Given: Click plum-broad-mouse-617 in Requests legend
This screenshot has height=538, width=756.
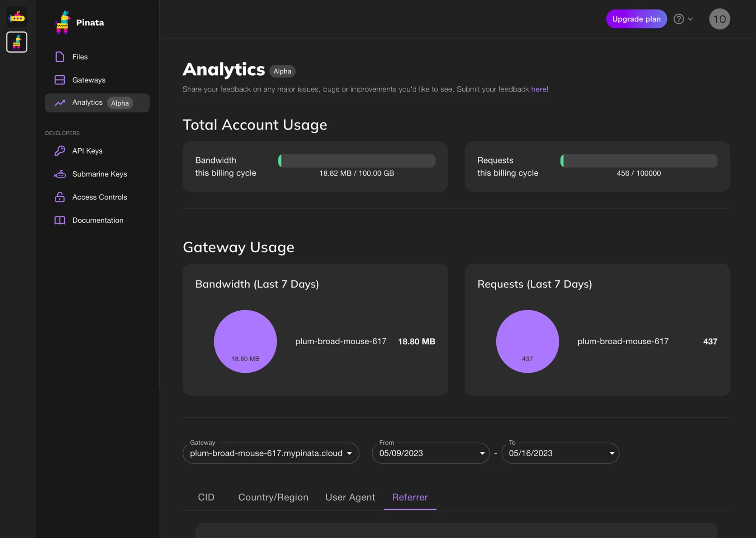Looking at the screenshot, I should pyautogui.click(x=623, y=341).
